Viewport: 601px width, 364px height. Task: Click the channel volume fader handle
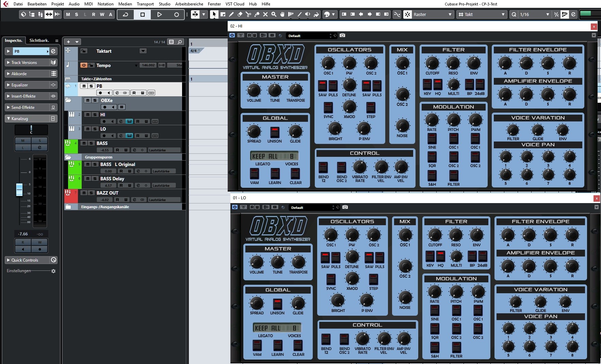click(19, 189)
